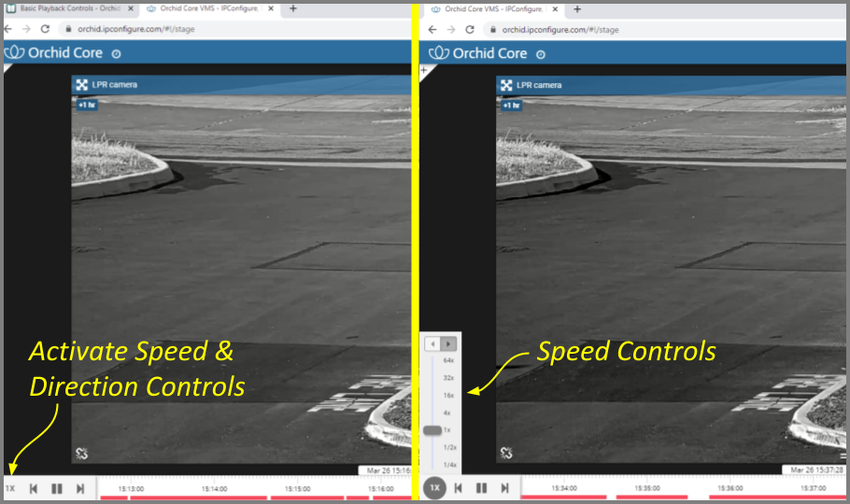
Task: Step back one frame in the right screenshot
Action: [458, 488]
